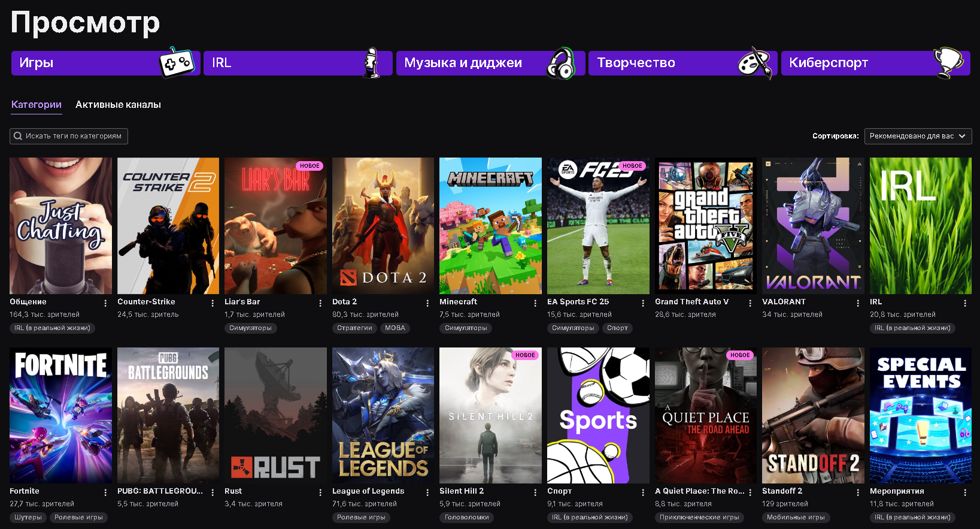Image resolution: width=980 pixels, height=529 pixels.
Task: Click the Silent Hill 2 title link
Action: tap(462, 491)
